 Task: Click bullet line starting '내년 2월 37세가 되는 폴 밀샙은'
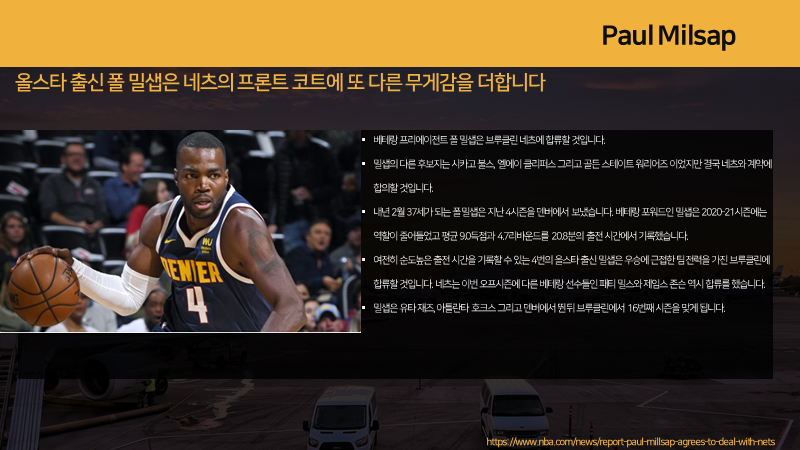tap(570, 212)
